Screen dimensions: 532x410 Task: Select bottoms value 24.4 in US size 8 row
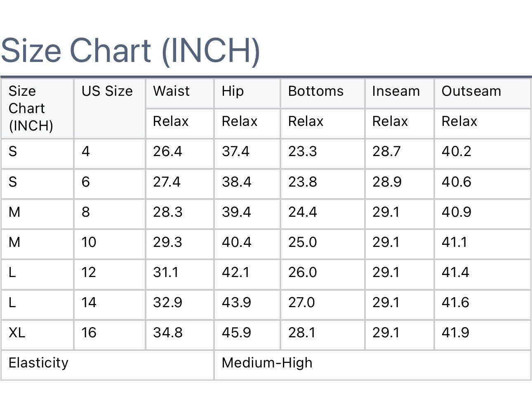point(302,212)
